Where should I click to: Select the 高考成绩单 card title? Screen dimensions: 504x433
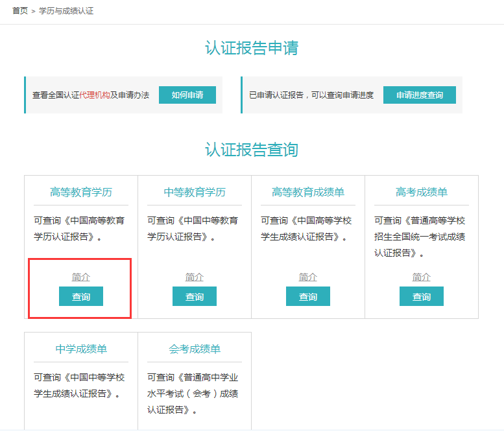[422, 192]
